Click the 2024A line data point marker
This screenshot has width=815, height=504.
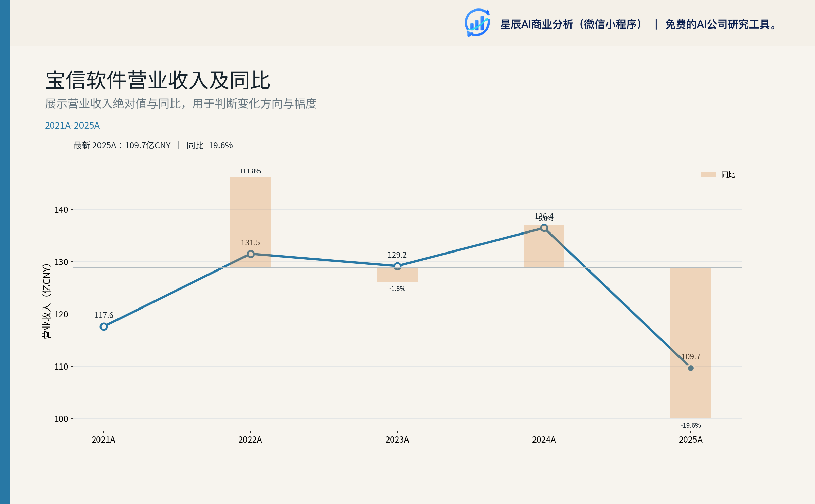tap(544, 228)
